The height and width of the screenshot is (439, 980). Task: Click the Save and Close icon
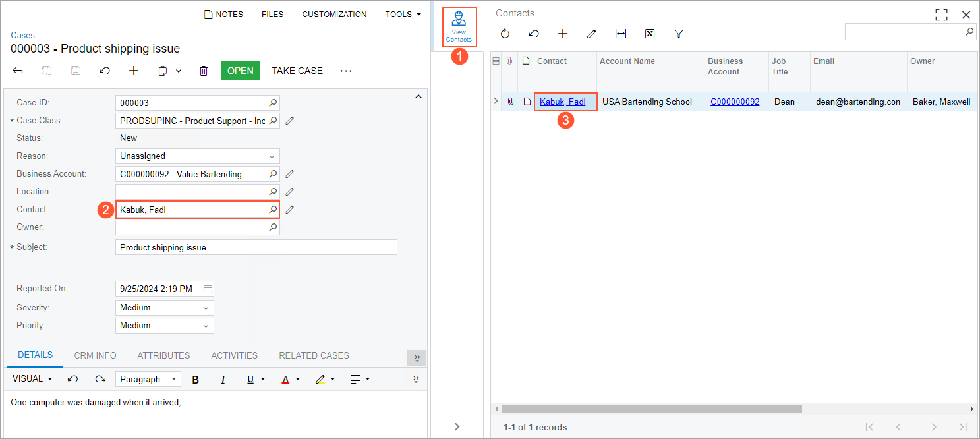point(47,71)
